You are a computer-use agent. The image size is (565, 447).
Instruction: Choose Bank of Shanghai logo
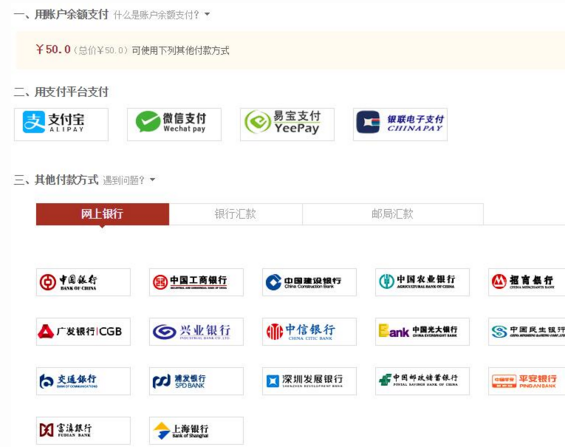click(196, 431)
